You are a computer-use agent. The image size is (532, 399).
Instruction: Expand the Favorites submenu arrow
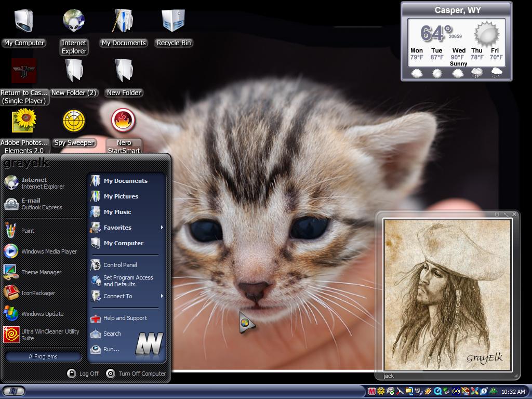tap(162, 228)
